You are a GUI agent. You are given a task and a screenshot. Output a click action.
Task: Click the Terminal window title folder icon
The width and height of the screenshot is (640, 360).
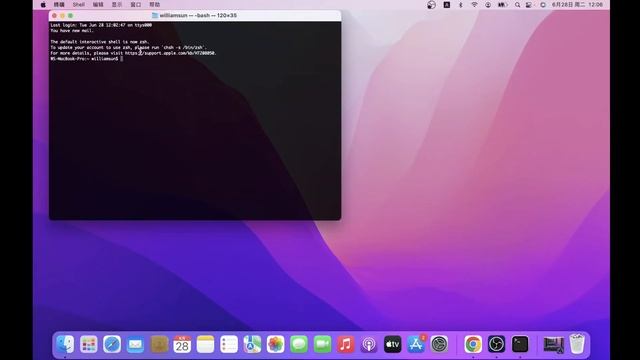pyautogui.click(x=155, y=15)
